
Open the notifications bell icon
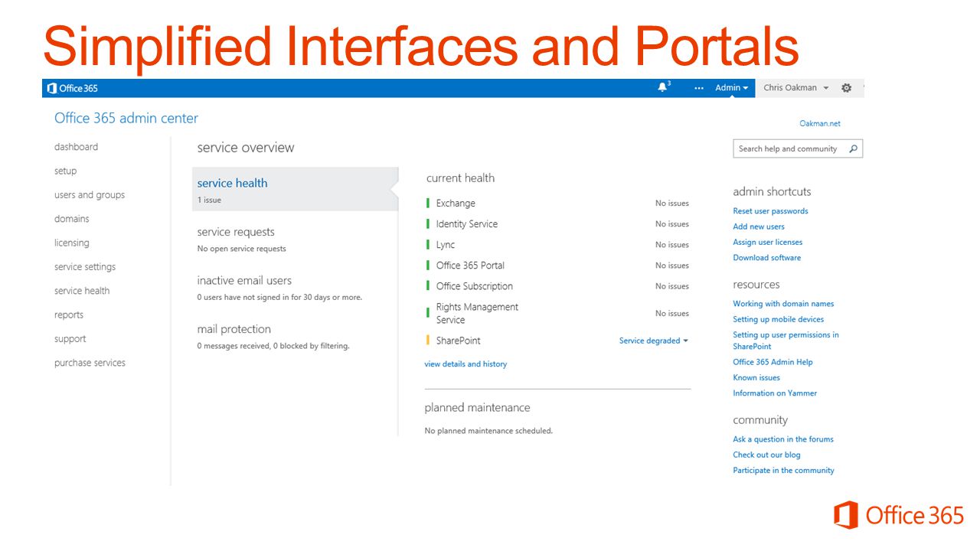663,87
